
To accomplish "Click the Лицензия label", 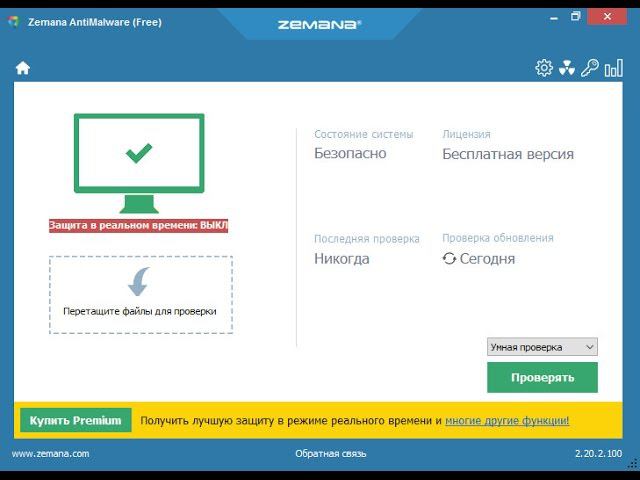I will [x=467, y=134].
